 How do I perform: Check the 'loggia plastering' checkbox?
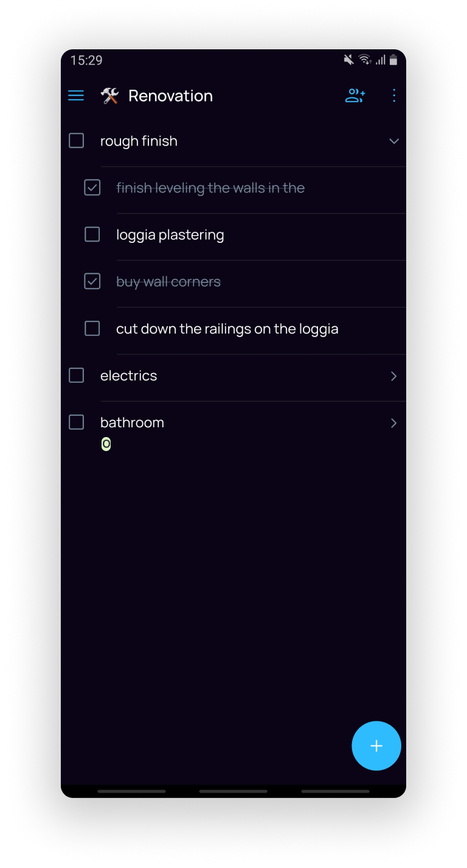92,234
